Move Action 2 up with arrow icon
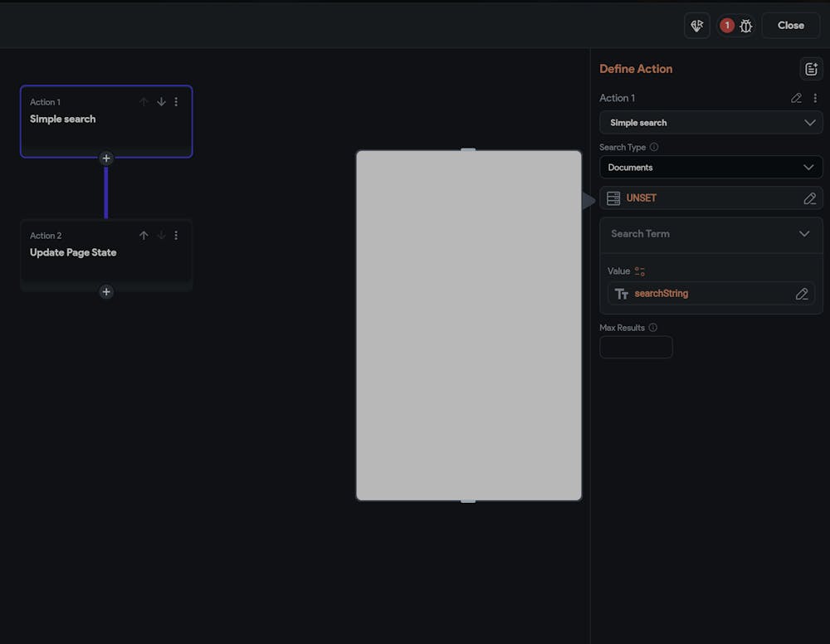Viewport: 830px width, 644px height. pyautogui.click(x=144, y=236)
